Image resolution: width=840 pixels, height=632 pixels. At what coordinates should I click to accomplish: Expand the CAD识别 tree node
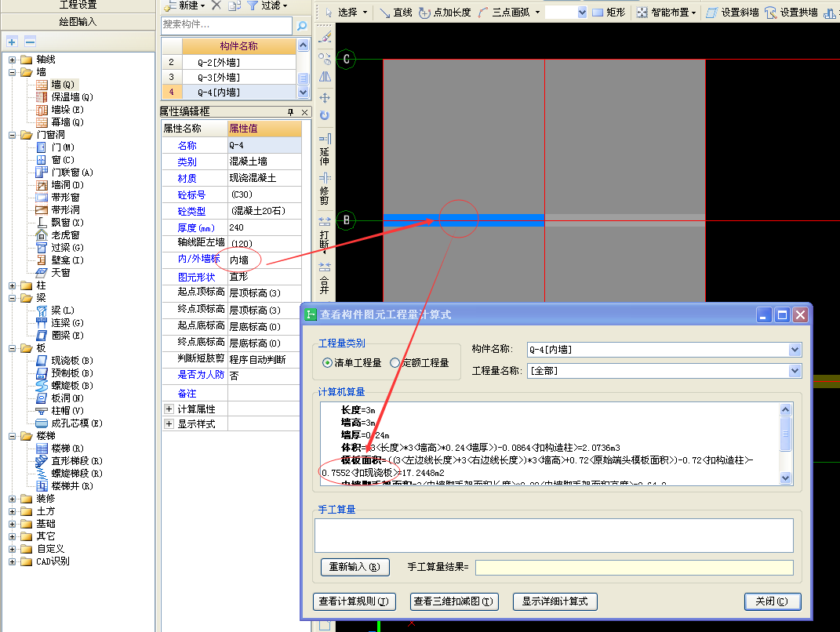coord(12,561)
